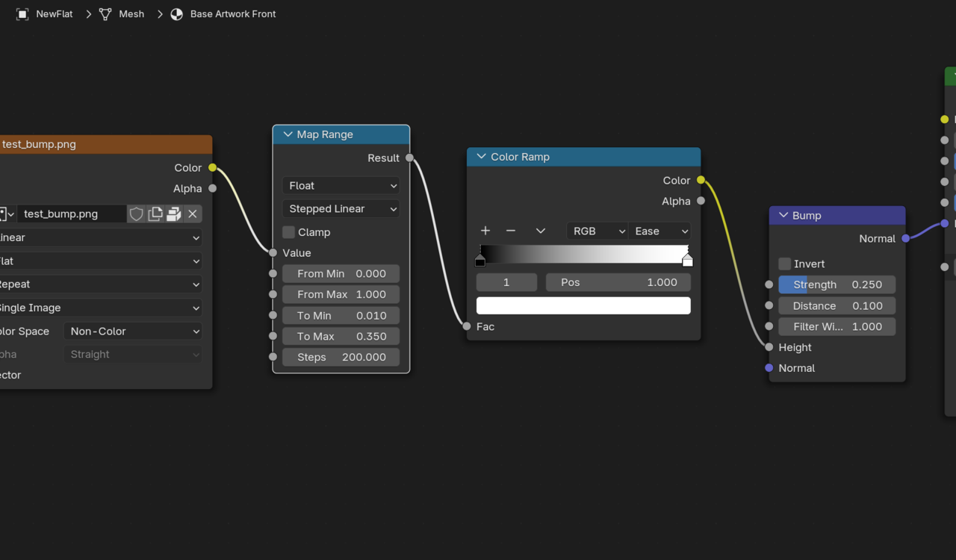Click Base Artwork Front in the breadcrumb
The width and height of the screenshot is (956, 560).
233,14
